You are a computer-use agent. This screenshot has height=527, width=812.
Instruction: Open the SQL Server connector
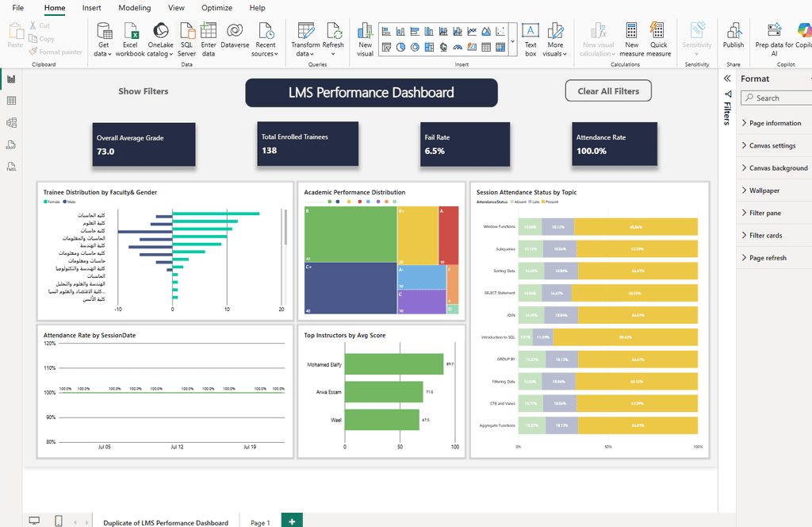click(x=186, y=40)
